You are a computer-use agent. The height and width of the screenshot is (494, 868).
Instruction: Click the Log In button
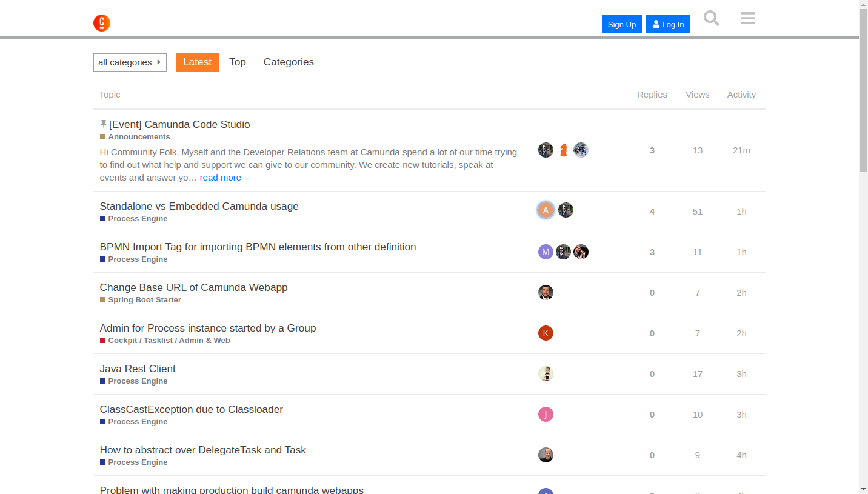pyautogui.click(x=668, y=24)
